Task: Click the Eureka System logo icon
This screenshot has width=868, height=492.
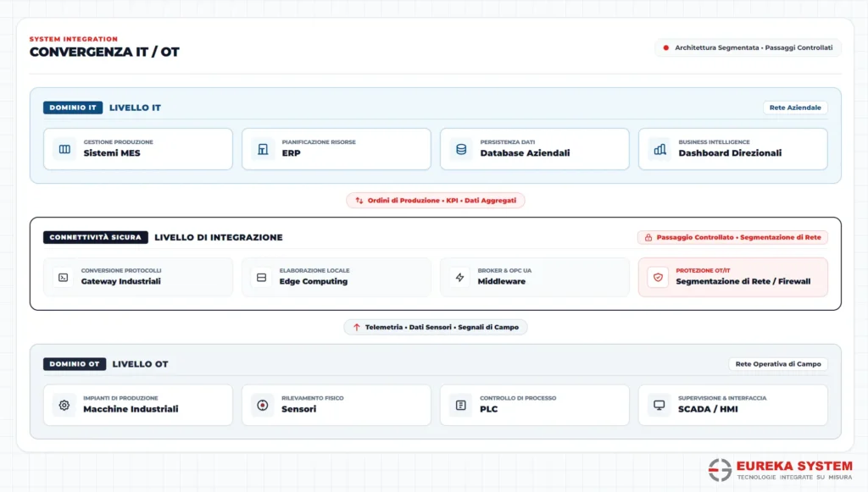Action: coord(721,470)
